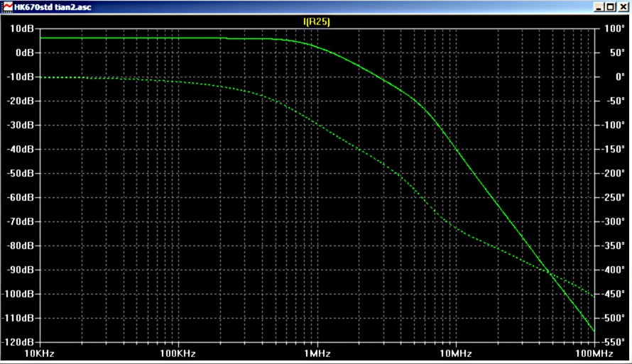
Task: Click the -100° phase axis label
Action: pos(613,125)
